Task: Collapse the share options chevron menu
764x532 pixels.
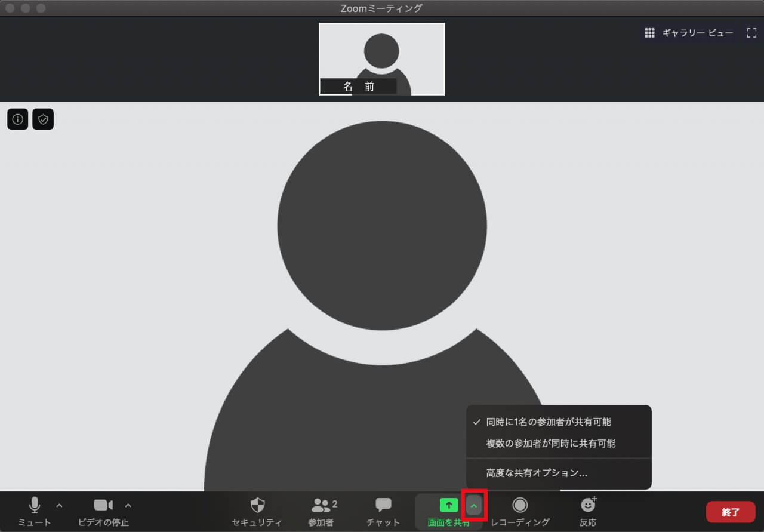Action: pos(474,506)
